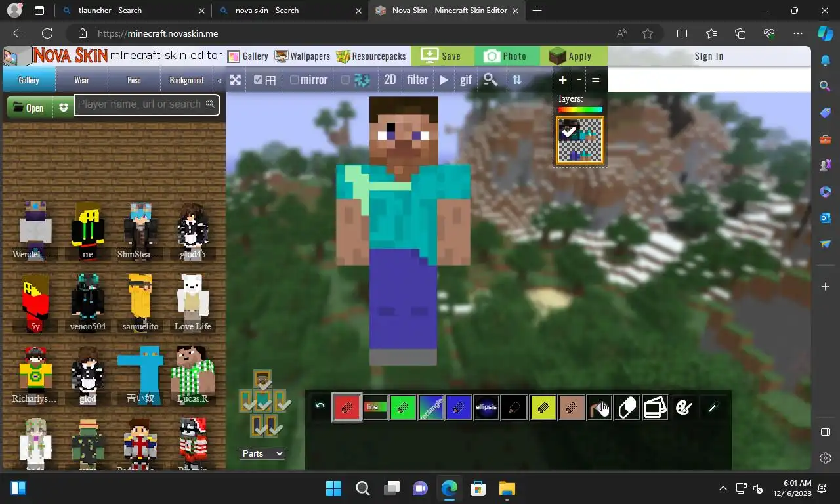
Task: Click the Dropbox icon button
Action: [63, 108]
